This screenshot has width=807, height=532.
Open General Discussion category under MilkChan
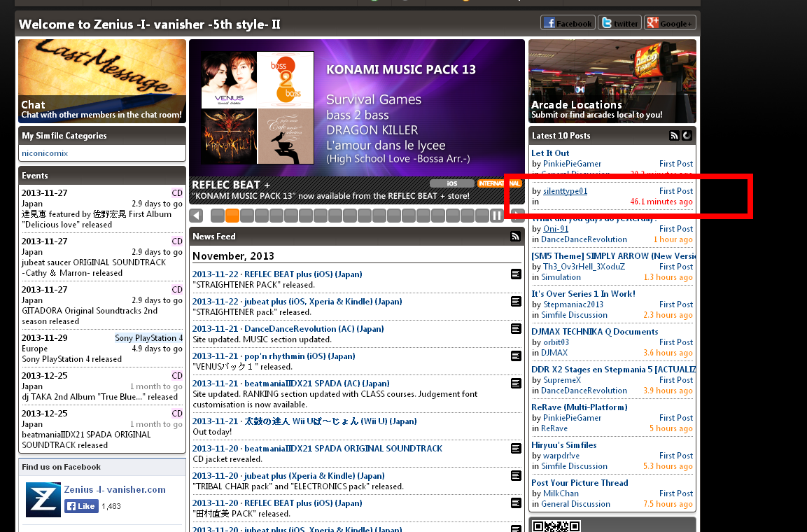575,504
